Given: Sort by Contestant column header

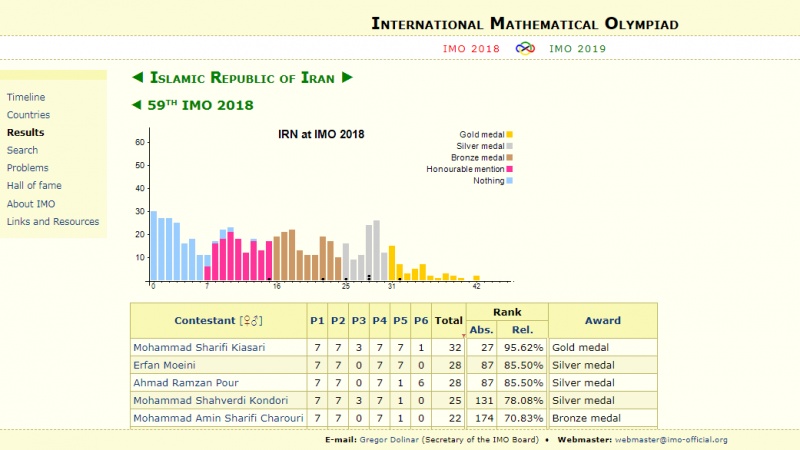Looking at the screenshot, I should pyautogui.click(x=206, y=320).
